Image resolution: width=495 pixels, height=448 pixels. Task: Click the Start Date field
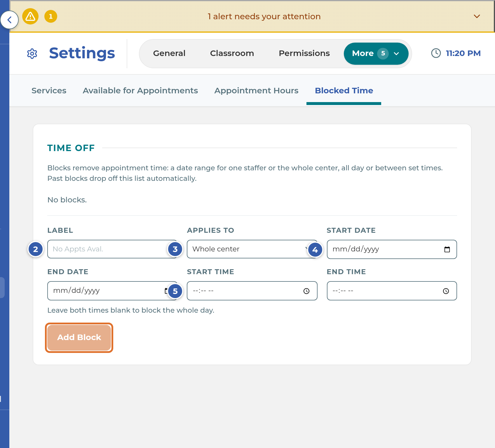tap(392, 249)
